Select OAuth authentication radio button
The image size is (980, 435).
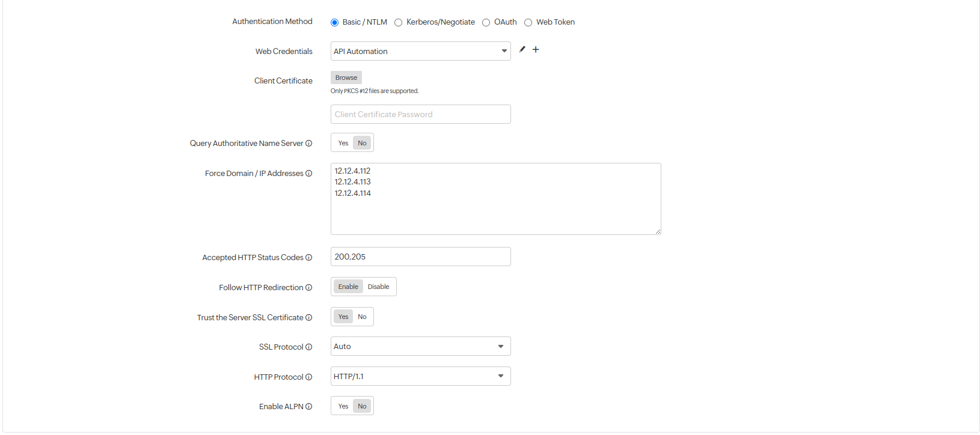tap(486, 23)
